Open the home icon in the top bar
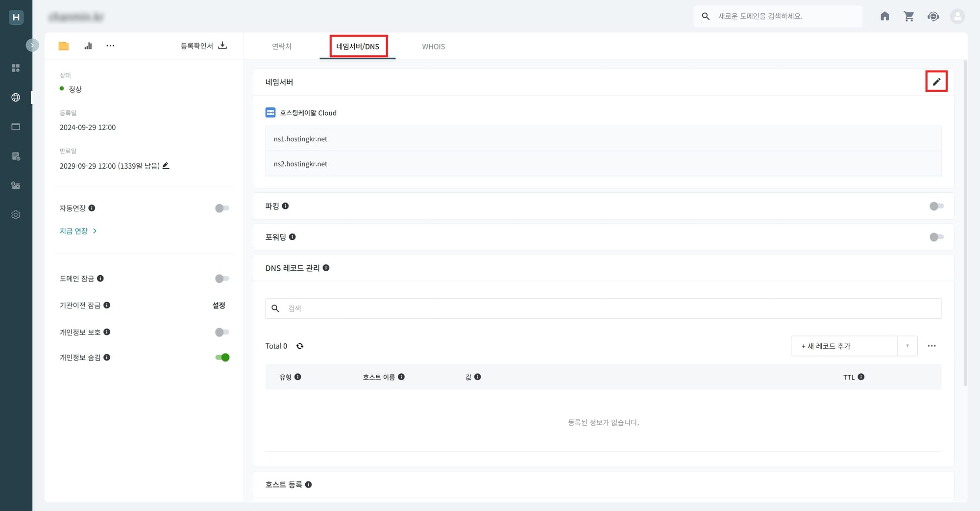 (x=884, y=16)
